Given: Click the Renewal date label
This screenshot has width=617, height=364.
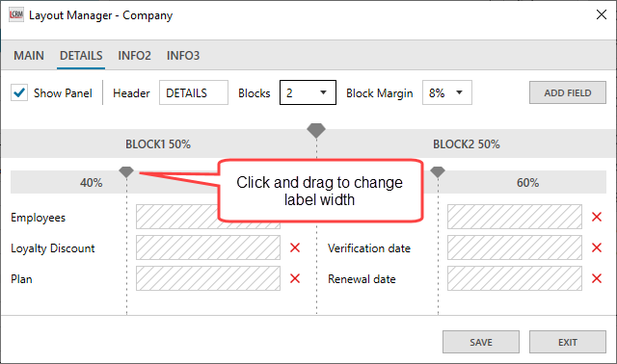Looking at the screenshot, I should (x=362, y=278).
